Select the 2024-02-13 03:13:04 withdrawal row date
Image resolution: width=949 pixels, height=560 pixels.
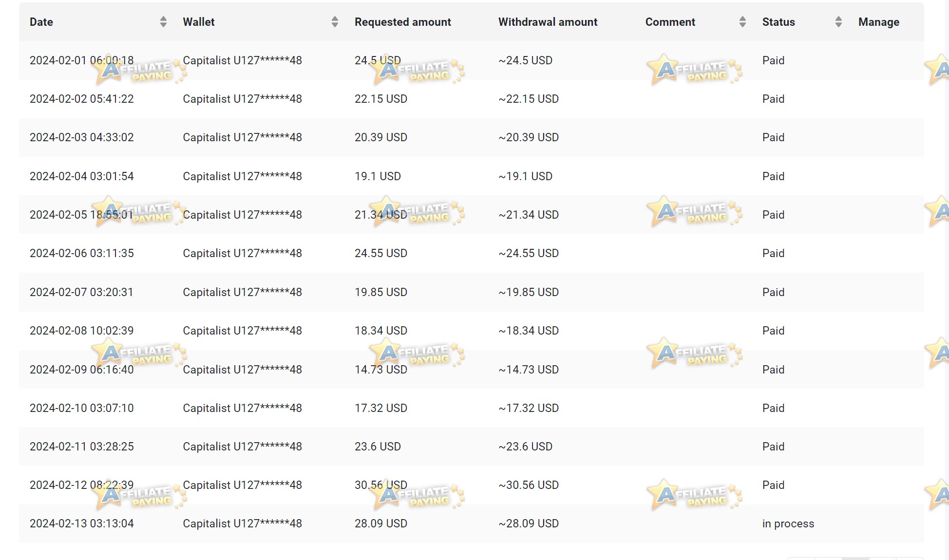[81, 523]
